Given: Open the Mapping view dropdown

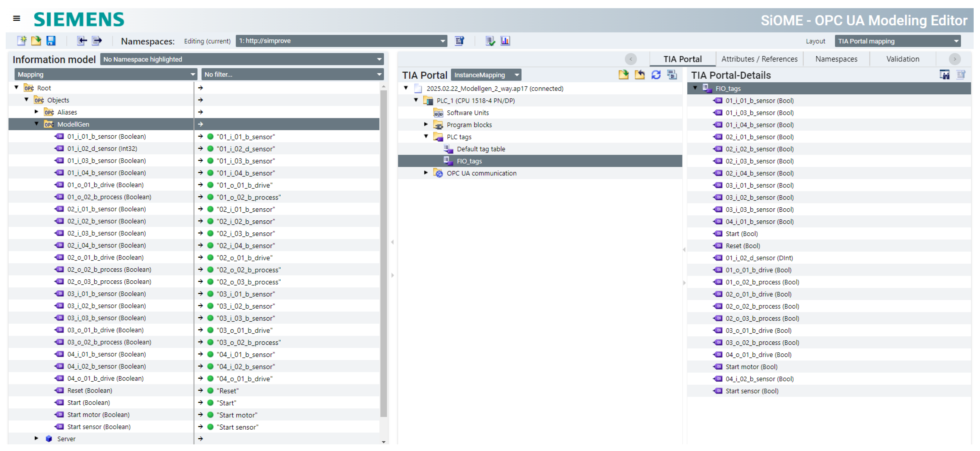Looking at the screenshot, I should (x=106, y=74).
